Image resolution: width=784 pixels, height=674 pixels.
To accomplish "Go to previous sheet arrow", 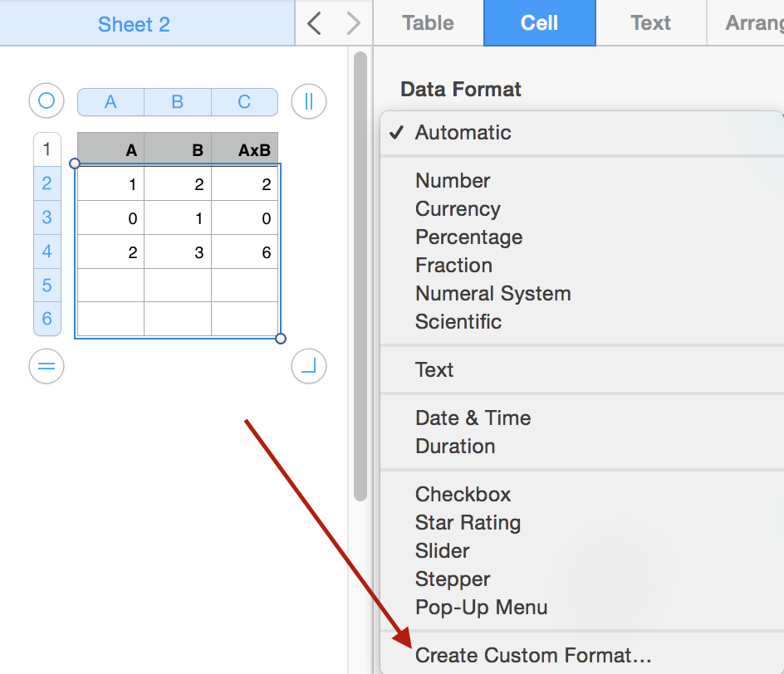I will click(x=314, y=23).
